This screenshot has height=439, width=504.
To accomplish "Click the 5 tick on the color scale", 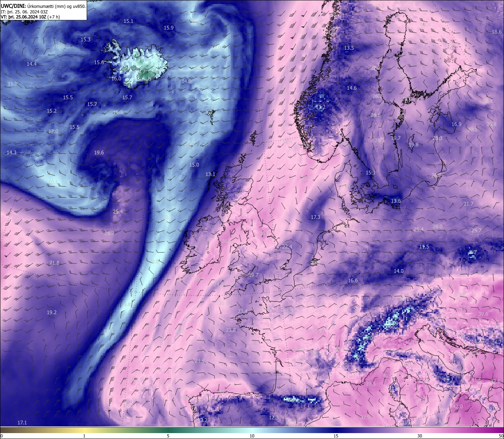I will point(168,436).
